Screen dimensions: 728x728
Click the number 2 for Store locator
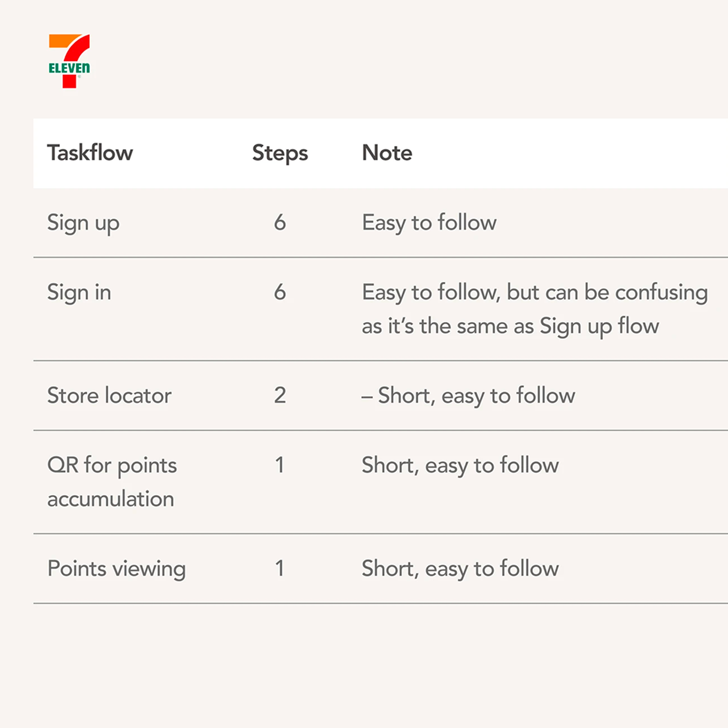tap(280, 395)
